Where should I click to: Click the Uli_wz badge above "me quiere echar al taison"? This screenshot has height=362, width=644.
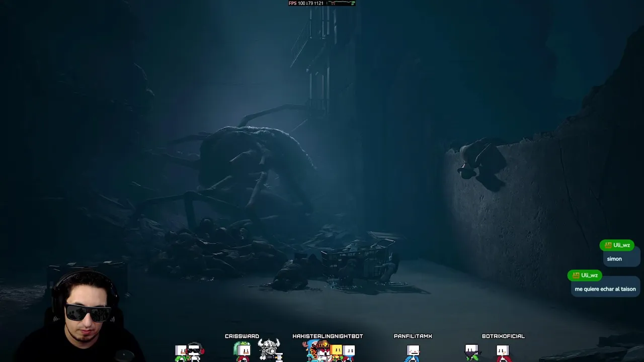585,276
